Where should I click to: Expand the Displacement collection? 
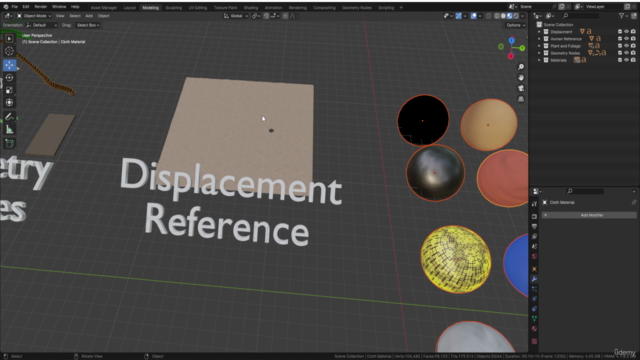[x=539, y=31]
